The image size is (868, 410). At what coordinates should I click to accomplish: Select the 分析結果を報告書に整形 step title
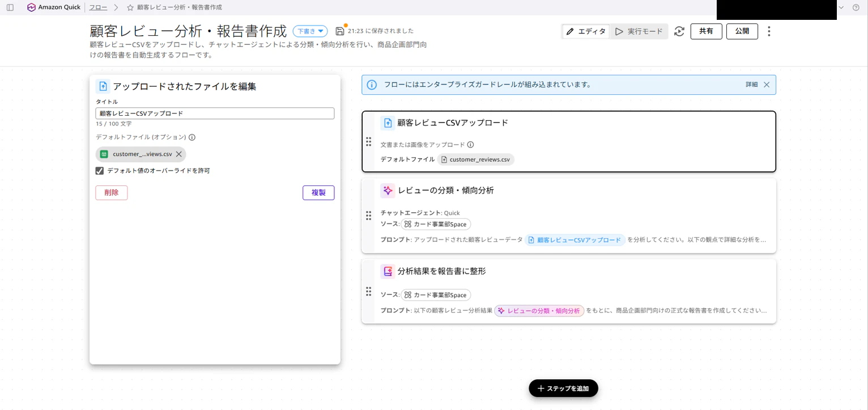pyautogui.click(x=441, y=271)
